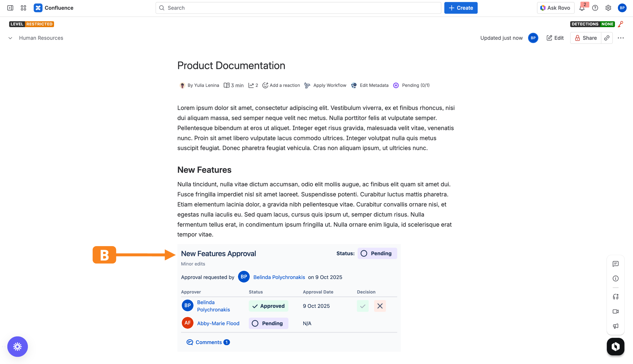Screen dimensions: 633x364
Task: Open page details info icon
Action: 615,279
